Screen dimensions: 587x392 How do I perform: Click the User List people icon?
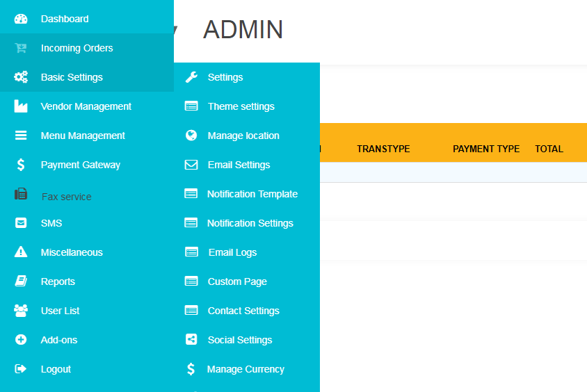(x=21, y=311)
